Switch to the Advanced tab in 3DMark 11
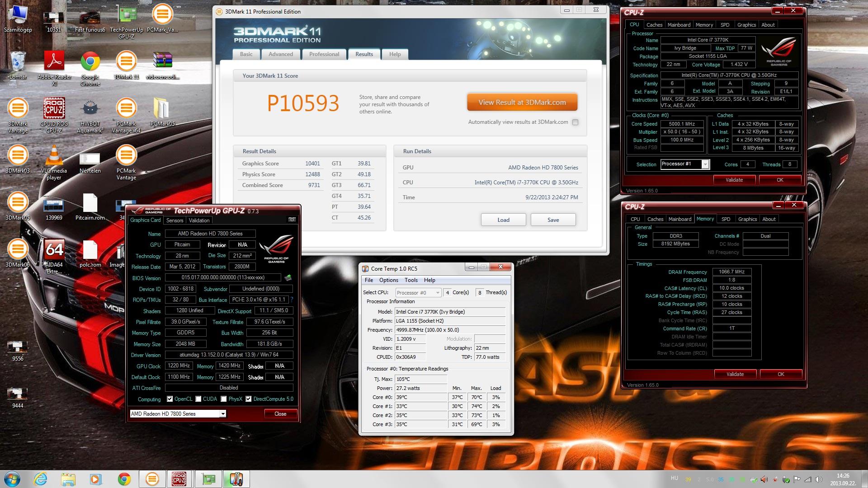Screen dimensions: 868x488 click(281, 54)
